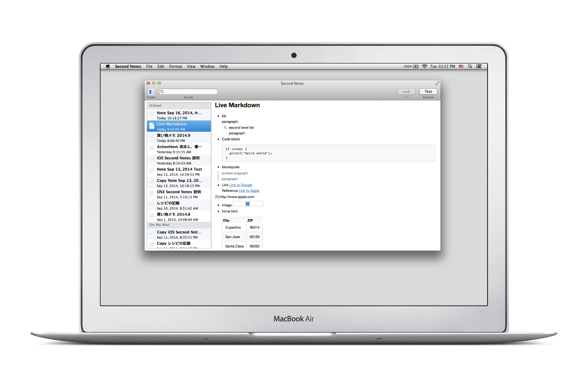Open Spotlight search in the menu bar
The width and height of the screenshot is (588, 386).
(x=470, y=66)
